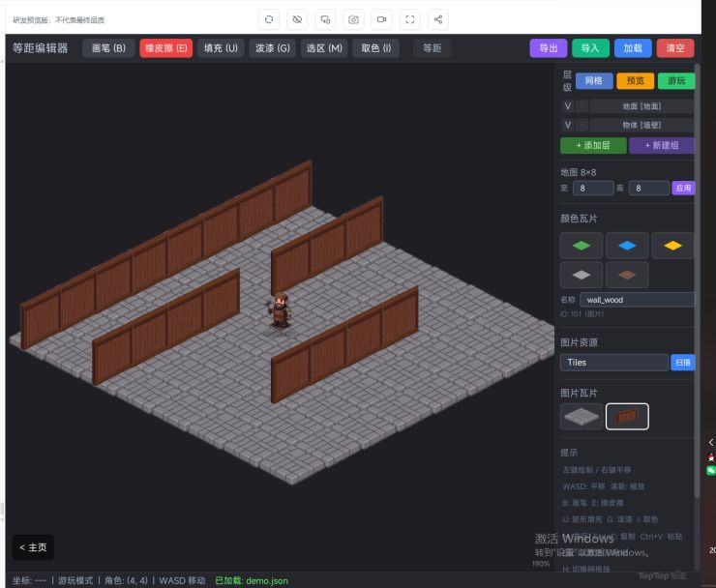This screenshot has width=716, height=588.
Task: Click the crossed-out eye hide icon
Action: tap(297, 19)
